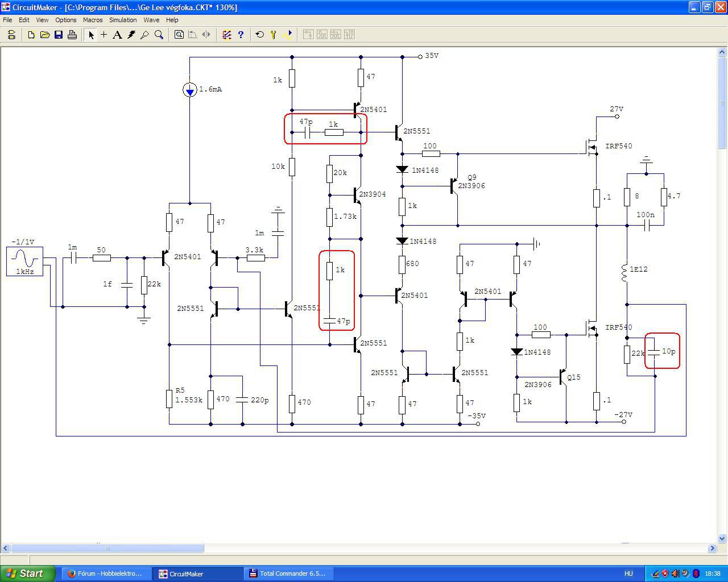Click the vertical scrollbar down arrow
This screenshot has height=582, width=728.
point(722,538)
